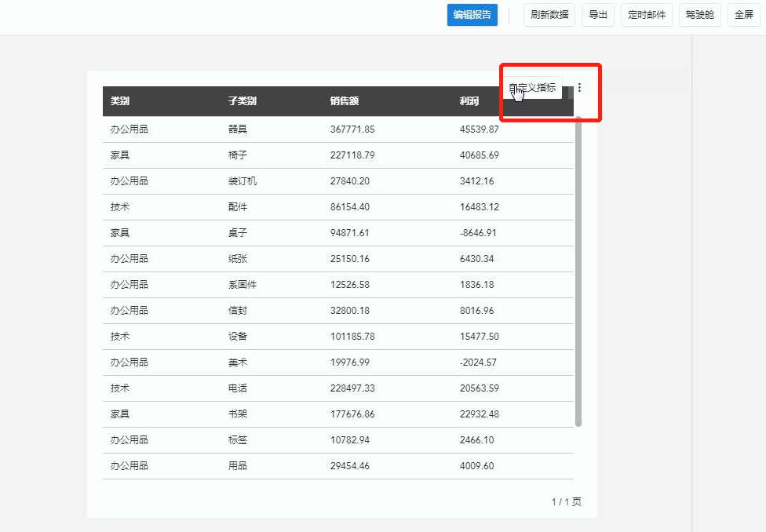Click the 销售额 column header
The height and width of the screenshot is (532, 766).
345,101
